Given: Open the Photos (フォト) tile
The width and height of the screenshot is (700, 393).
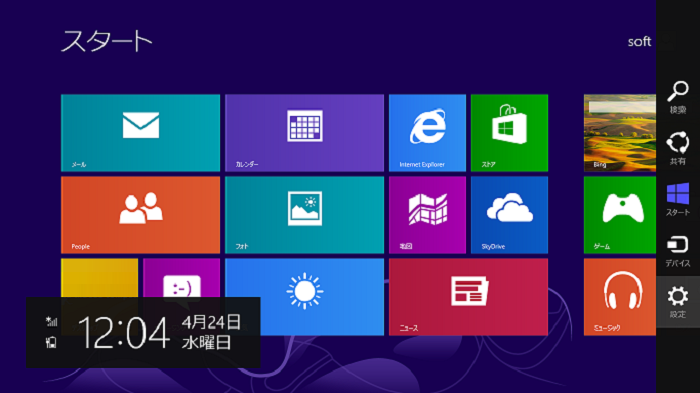Looking at the screenshot, I should pyautogui.click(x=304, y=215).
